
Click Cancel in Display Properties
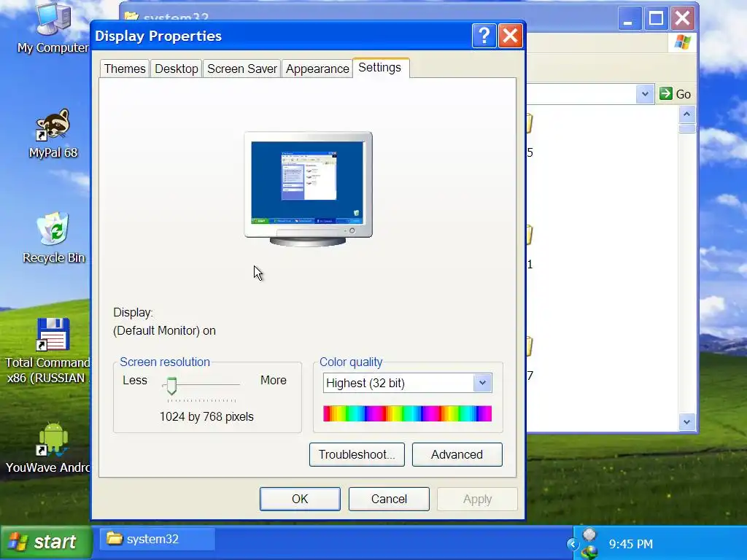pos(389,499)
